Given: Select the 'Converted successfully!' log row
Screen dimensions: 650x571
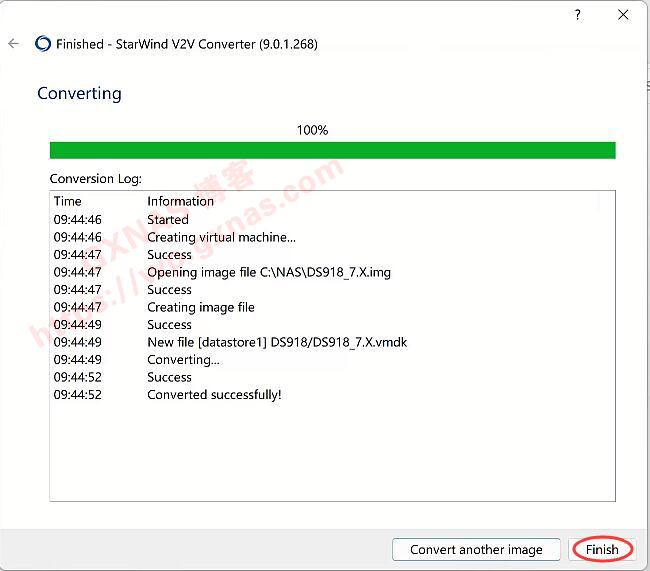Looking at the screenshot, I should pos(214,395).
